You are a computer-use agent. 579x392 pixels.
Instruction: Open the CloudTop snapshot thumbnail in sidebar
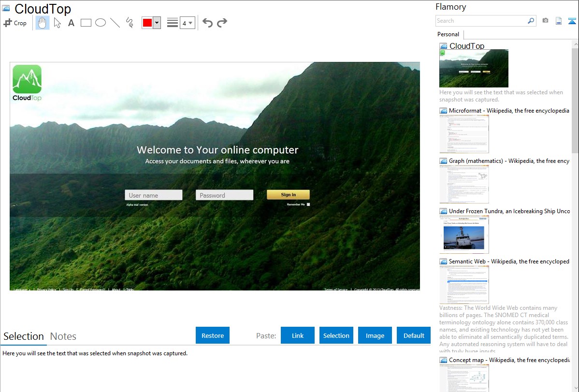point(474,68)
